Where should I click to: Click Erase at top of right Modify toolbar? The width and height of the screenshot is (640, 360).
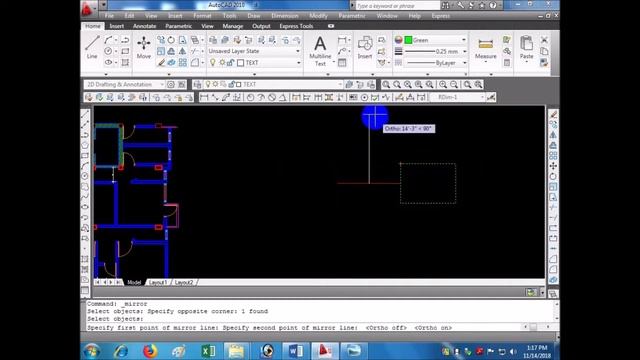(553, 114)
